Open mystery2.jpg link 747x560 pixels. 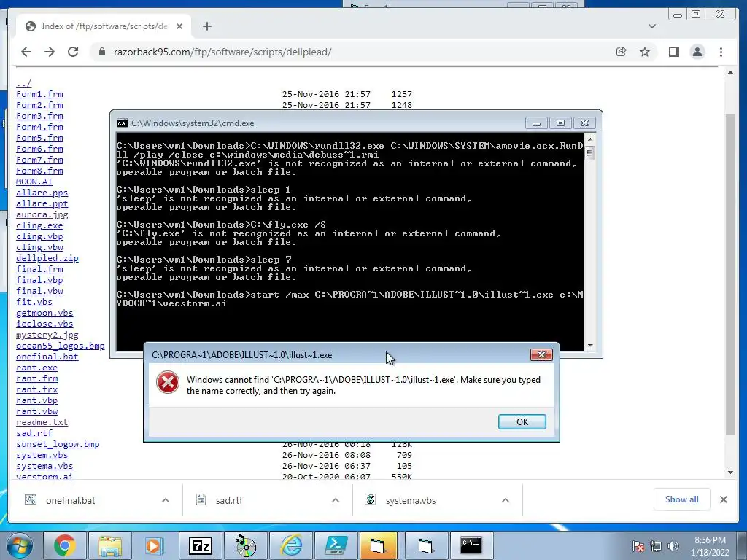click(x=47, y=335)
